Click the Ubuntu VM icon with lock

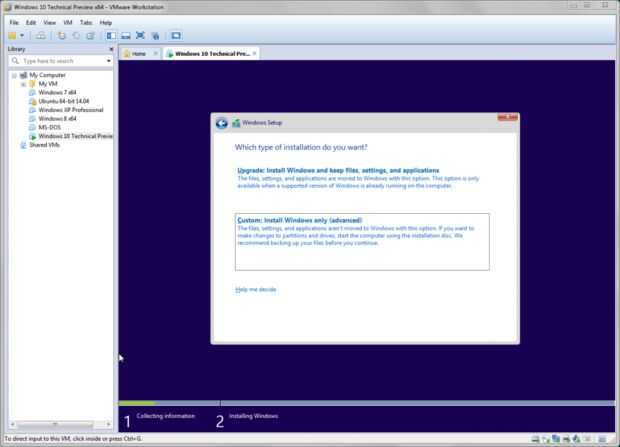point(32,101)
